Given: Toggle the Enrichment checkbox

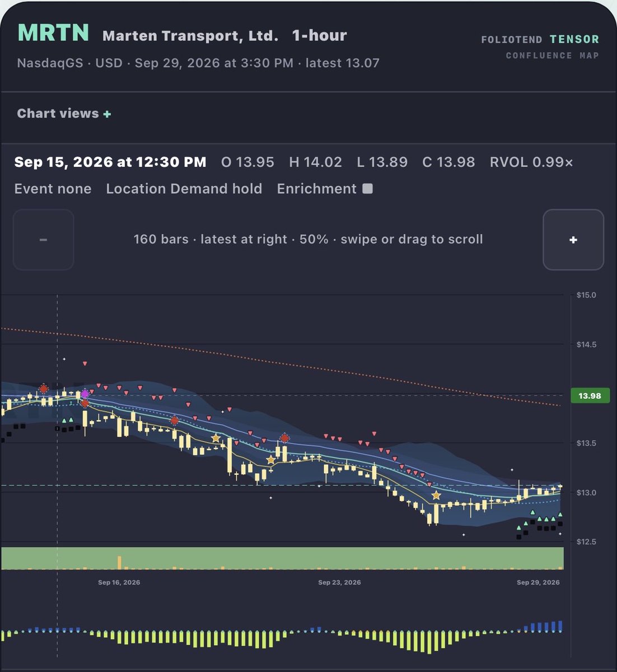Looking at the screenshot, I should click(x=367, y=189).
